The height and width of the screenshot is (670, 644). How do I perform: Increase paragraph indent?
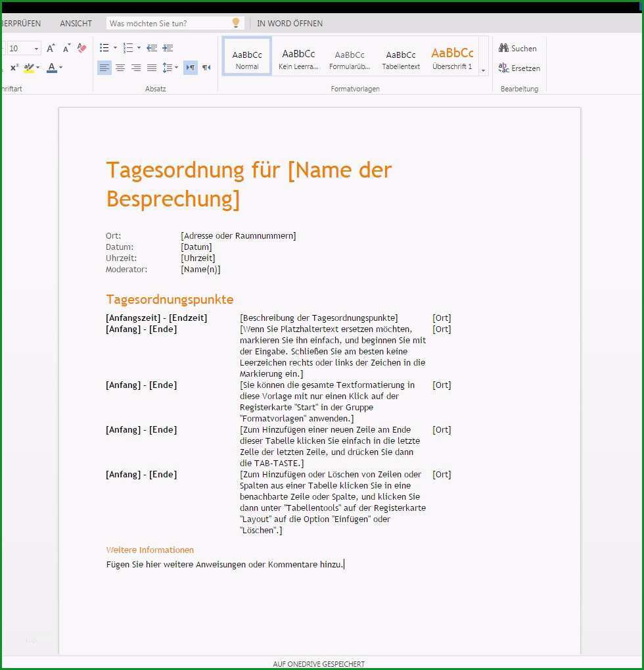168,48
